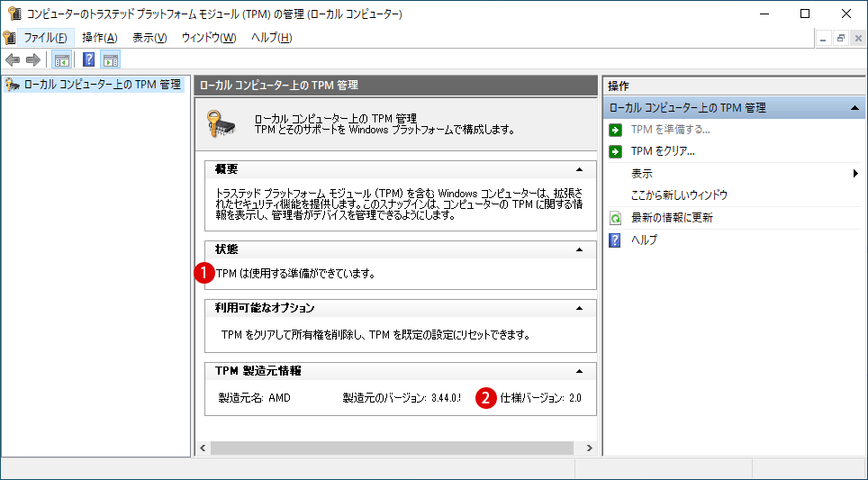Click TPM をクリア... action

(663, 151)
